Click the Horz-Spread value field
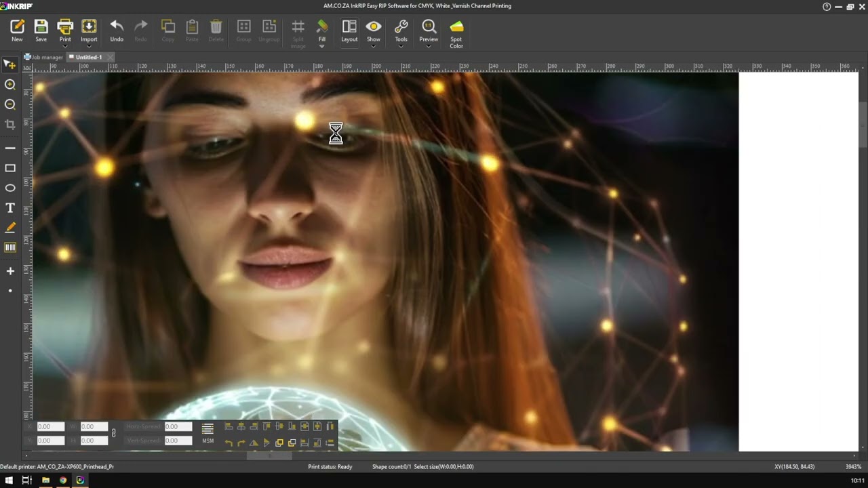The width and height of the screenshot is (868, 488). (178, 426)
